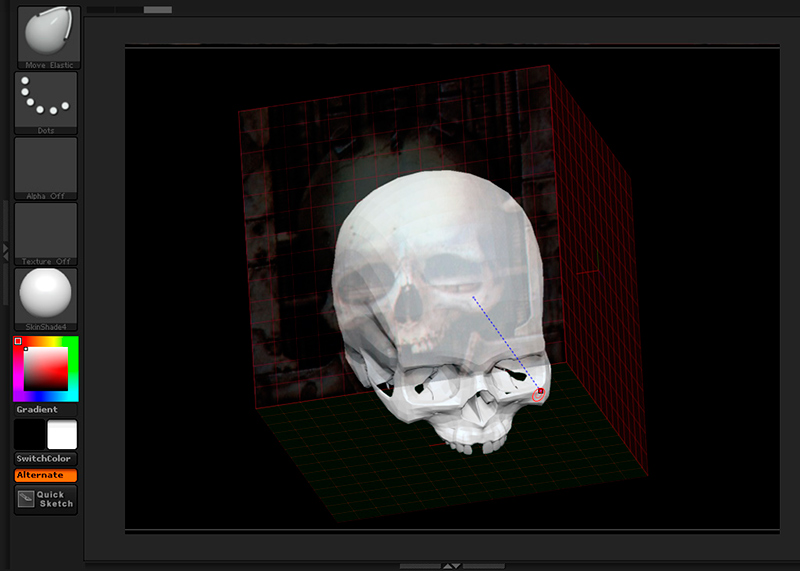Viewport: 800px width, 571px height.
Task: Click the Quick Sketch button
Action: point(46,499)
